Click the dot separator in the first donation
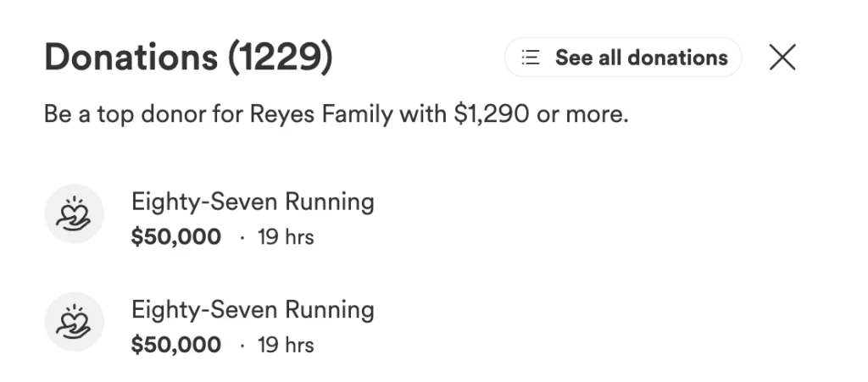 tap(242, 238)
